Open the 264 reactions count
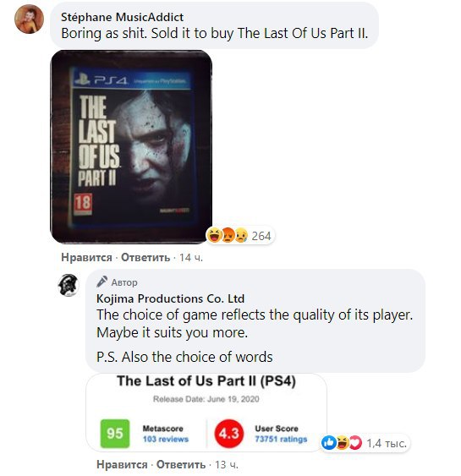Viewport: 461px width, 476px height. 261,236
